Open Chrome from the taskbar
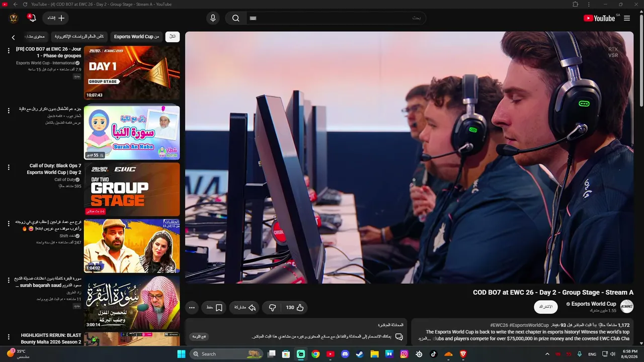The height and width of the screenshot is (362, 644). [x=315, y=354]
